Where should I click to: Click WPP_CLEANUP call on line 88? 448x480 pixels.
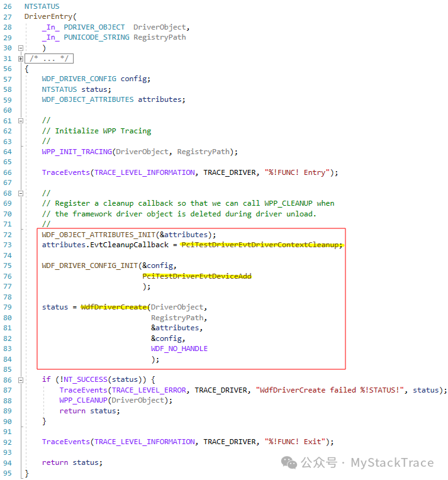click(x=83, y=400)
